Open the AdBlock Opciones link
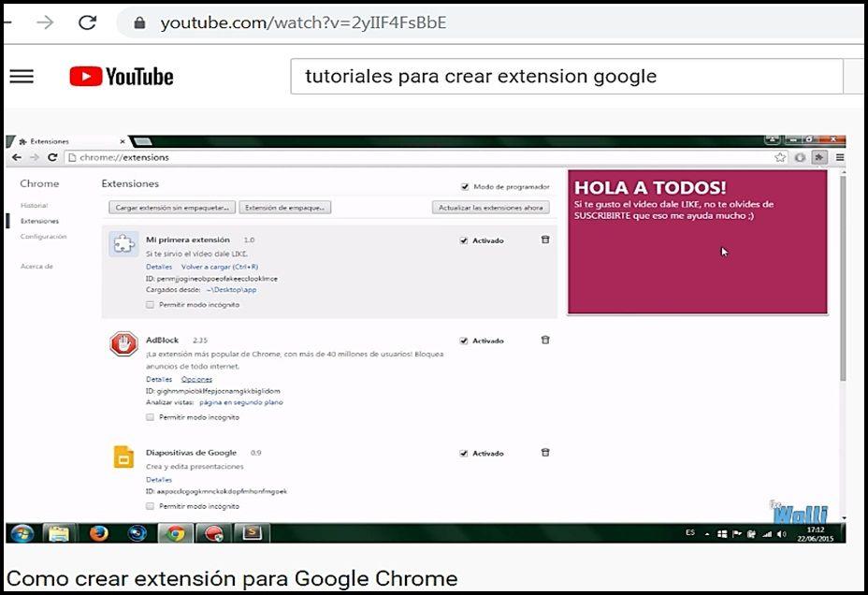 tap(196, 379)
